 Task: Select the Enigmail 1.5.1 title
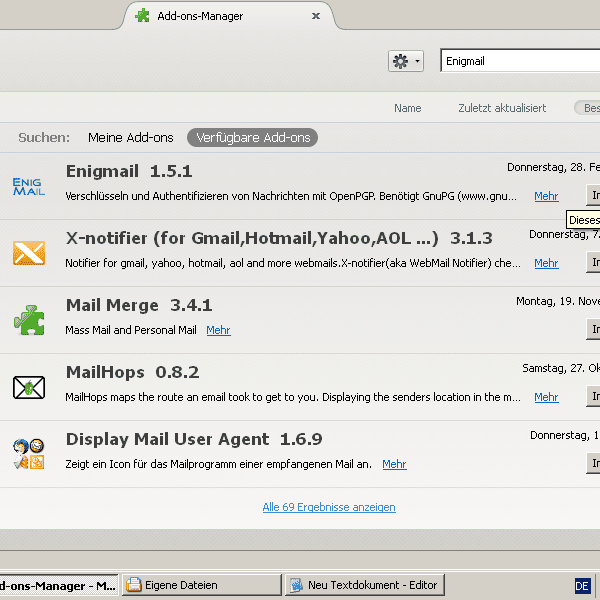[x=129, y=171]
